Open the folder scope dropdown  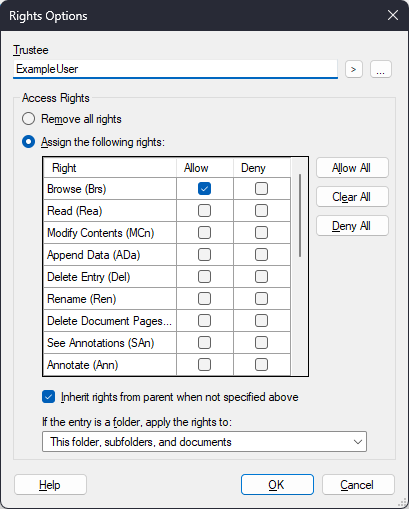coord(204,442)
